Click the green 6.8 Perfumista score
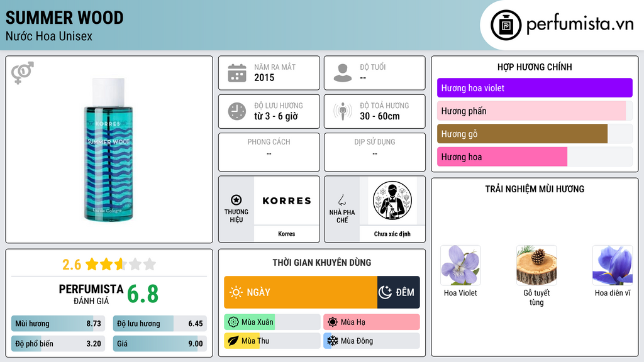Viewport: 644px width, 362px height. [x=143, y=294]
